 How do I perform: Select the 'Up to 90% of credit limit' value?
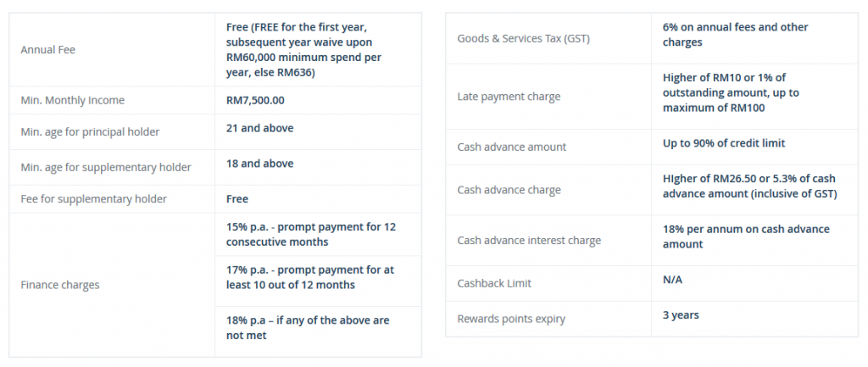[x=724, y=142]
